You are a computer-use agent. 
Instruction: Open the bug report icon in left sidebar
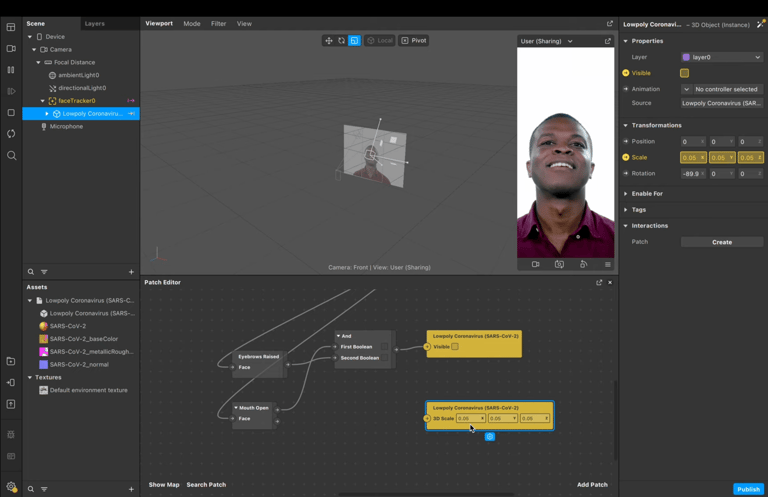pyautogui.click(x=11, y=434)
